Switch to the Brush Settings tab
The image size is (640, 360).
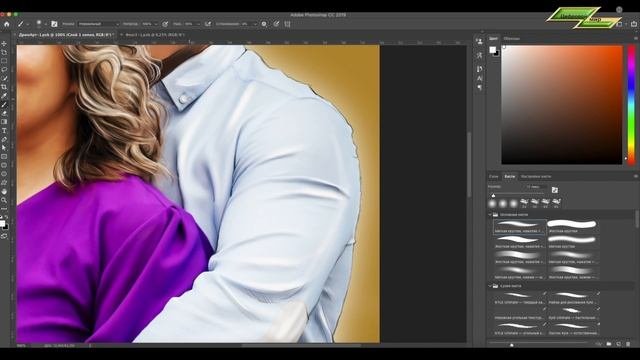tap(536, 176)
